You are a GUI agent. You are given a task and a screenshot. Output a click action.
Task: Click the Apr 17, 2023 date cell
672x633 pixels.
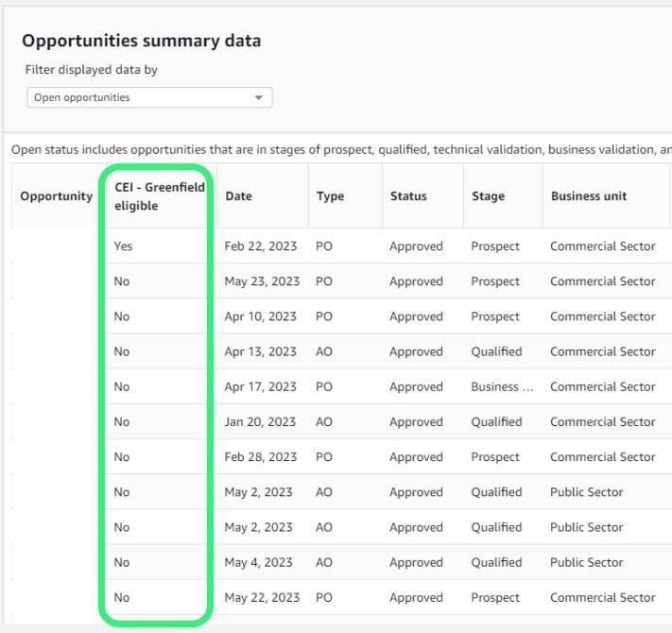tap(260, 386)
